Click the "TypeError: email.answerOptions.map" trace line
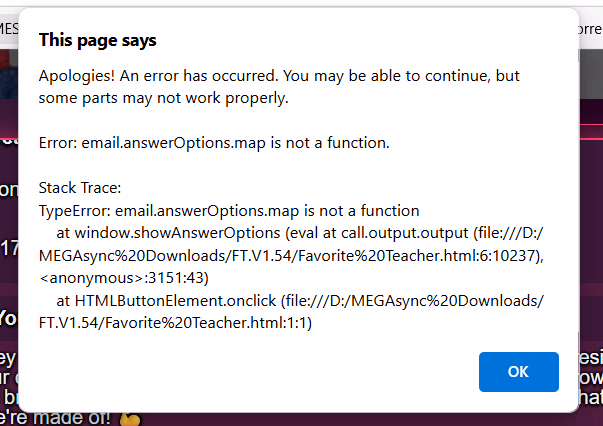This screenshot has height=426, width=603. pyautogui.click(x=229, y=211)
